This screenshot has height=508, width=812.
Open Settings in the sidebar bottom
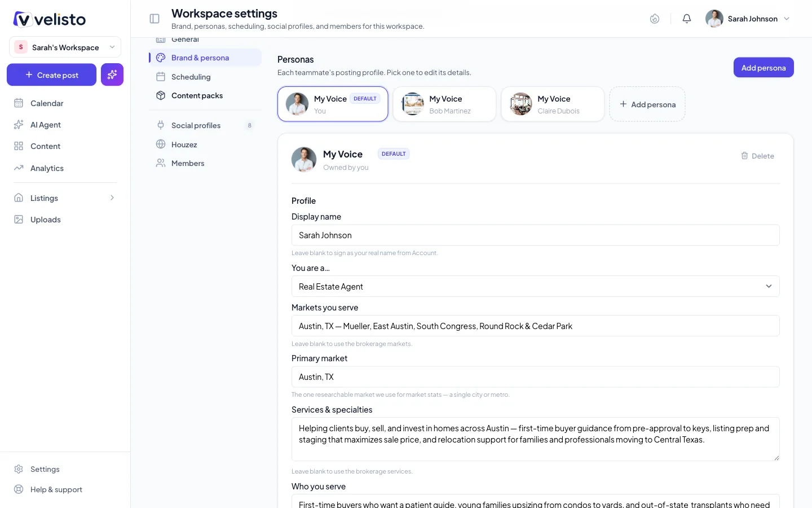[x=65, y=468]
